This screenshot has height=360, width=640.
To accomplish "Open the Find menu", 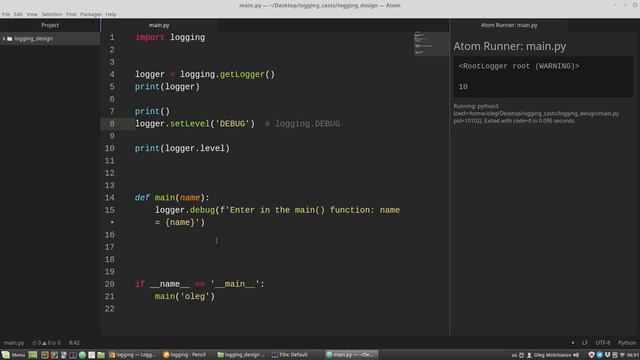I will click(x=71, y=14).
